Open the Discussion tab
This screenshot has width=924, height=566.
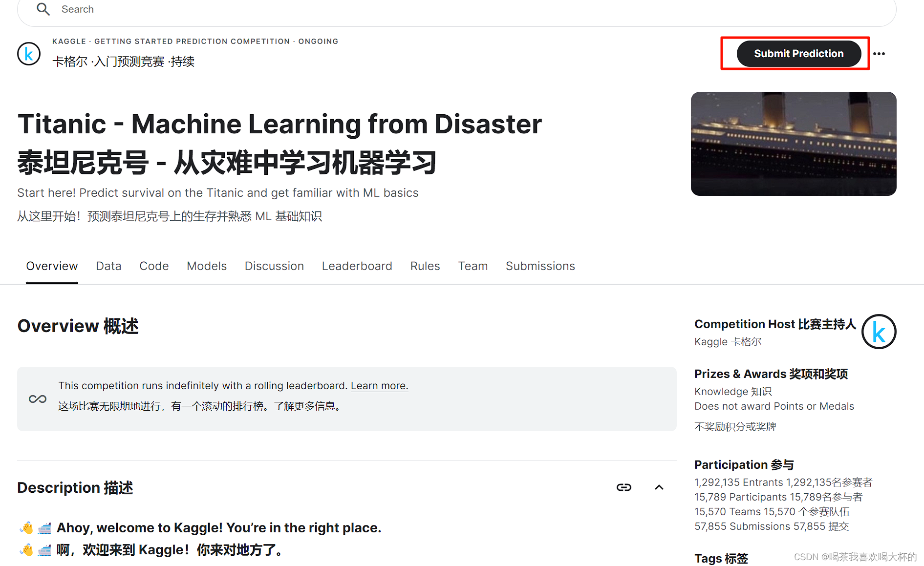pyautogui.click(x=274, y=266)
